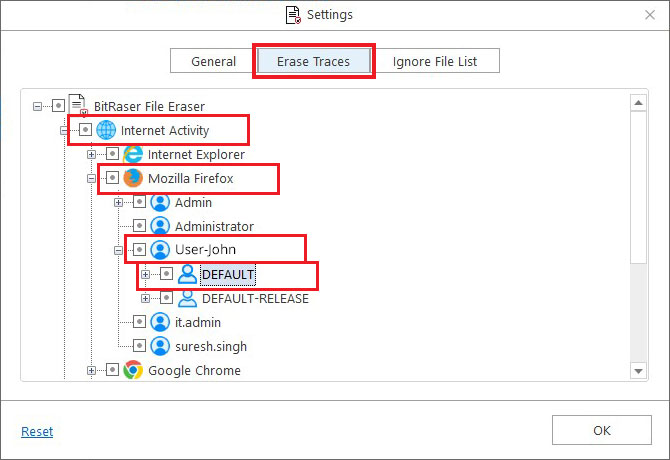Open the Ignore File List tab

434,61
